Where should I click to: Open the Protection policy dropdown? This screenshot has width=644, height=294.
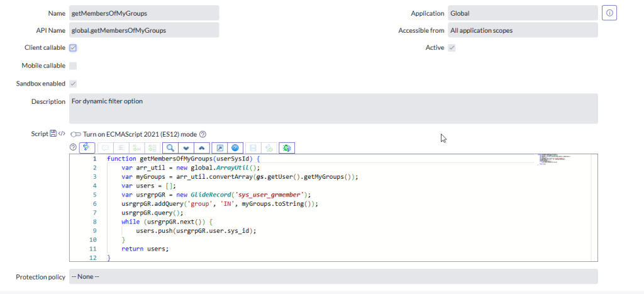[x=333, y=276]
